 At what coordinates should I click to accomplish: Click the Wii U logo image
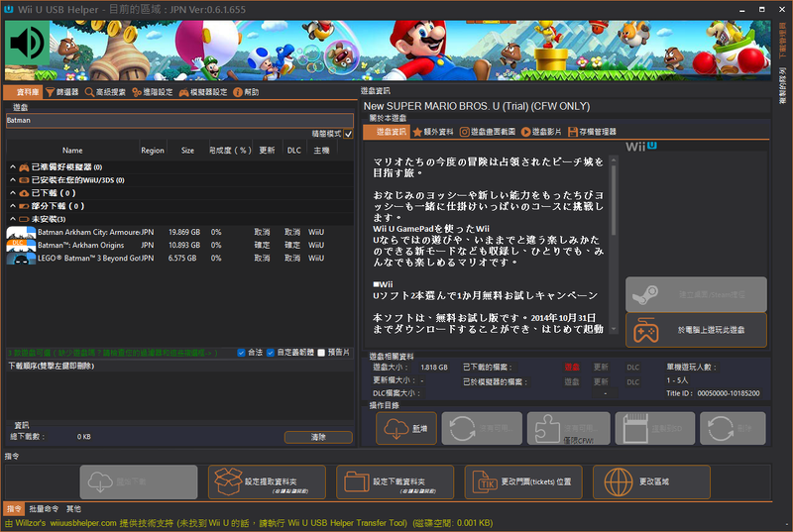pos(641,147)
